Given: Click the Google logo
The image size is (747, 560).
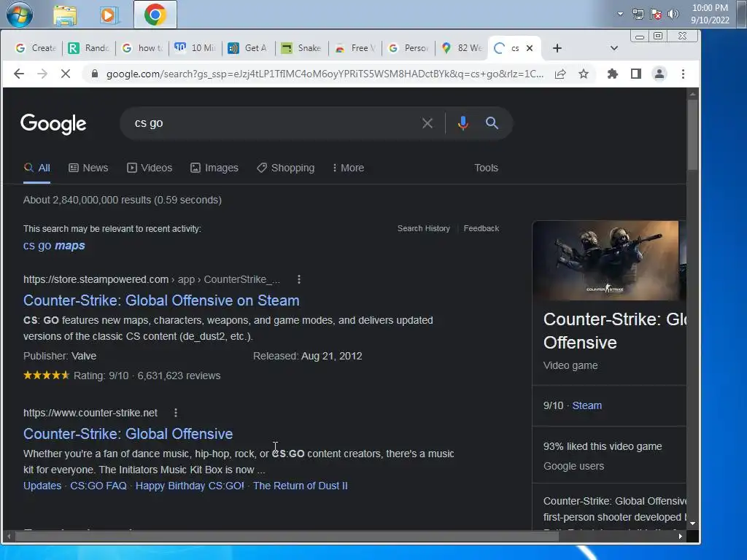Looking at the screenshot, I should click(53, 124).
